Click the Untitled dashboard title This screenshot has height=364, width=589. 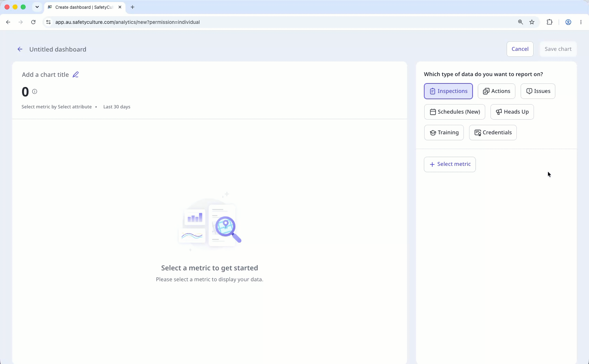pos(58,49)
